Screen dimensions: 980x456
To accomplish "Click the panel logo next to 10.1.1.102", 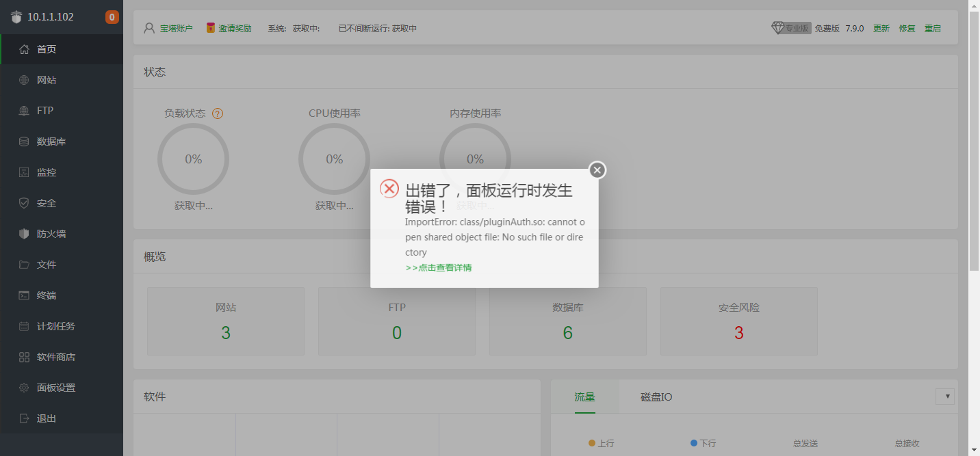I will pyautogui.click(x=17, y=17).
